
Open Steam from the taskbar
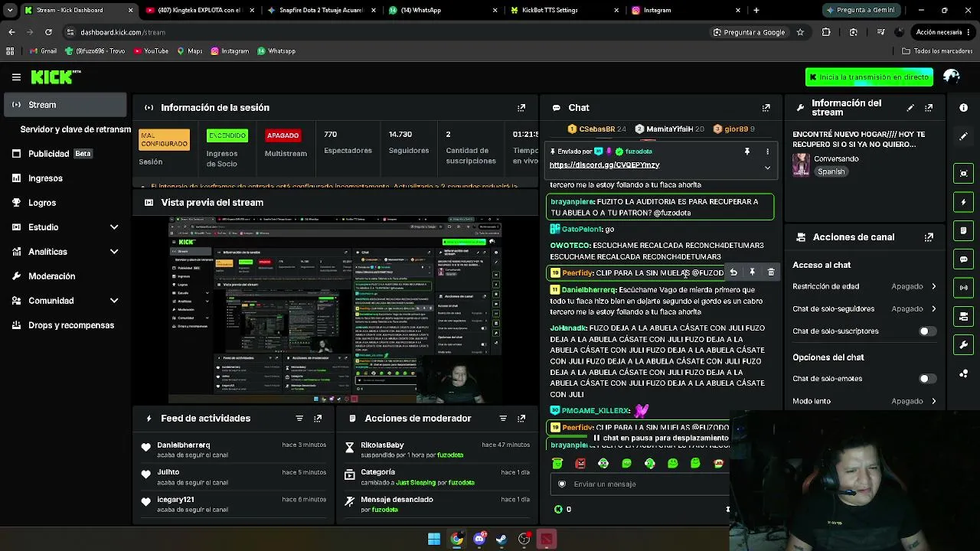click(501, 539)
